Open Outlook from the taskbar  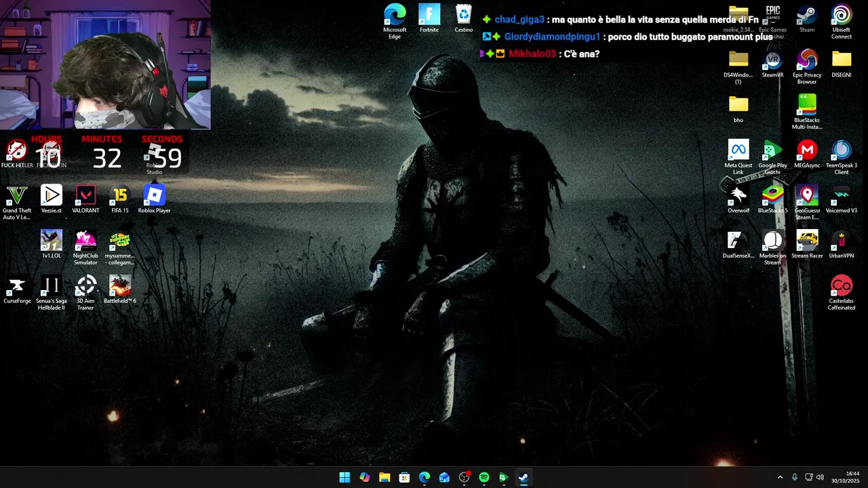[444, 477]
